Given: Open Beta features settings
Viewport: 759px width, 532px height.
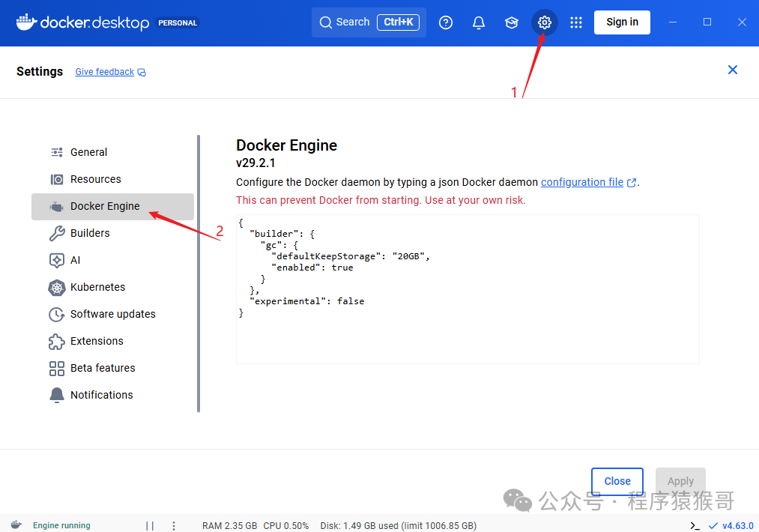Looking at the screenshot, I should click(103, 368).
